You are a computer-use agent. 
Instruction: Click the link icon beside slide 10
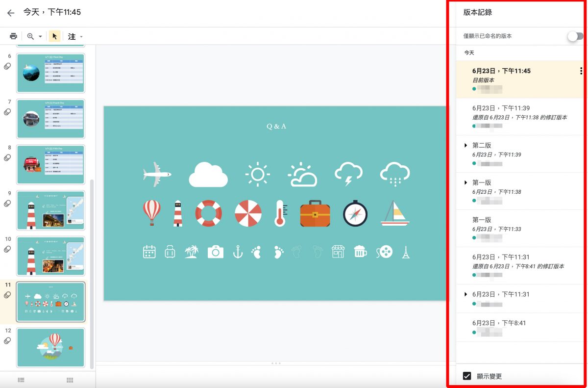pyautogui.click(x=7, y=249)
